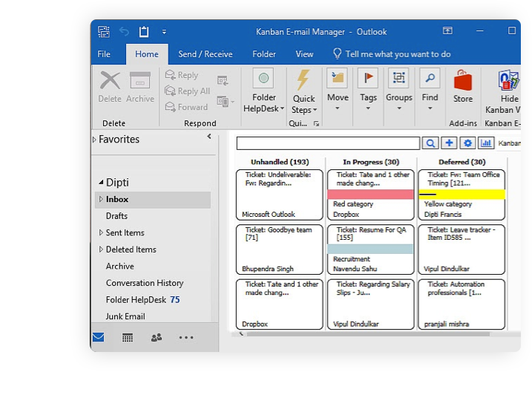The image size is (532, 398).
Task: Switch to the Folder tab
Action: click(264, 54)
